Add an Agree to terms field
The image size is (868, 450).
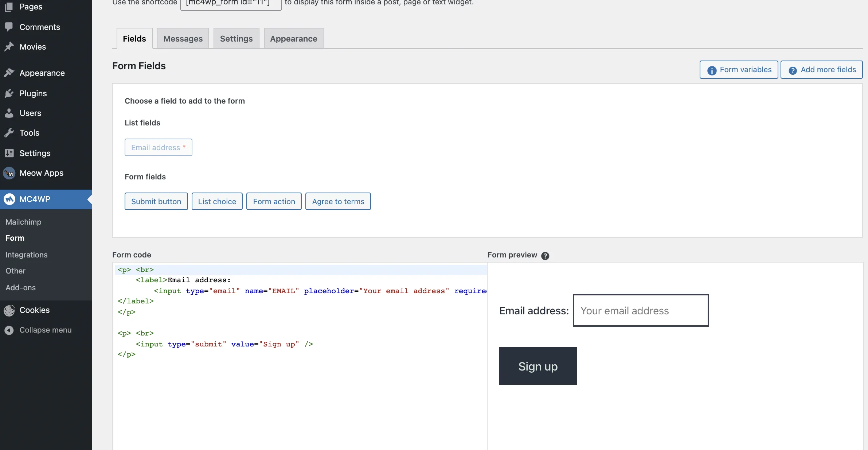(x=338, y=201)
